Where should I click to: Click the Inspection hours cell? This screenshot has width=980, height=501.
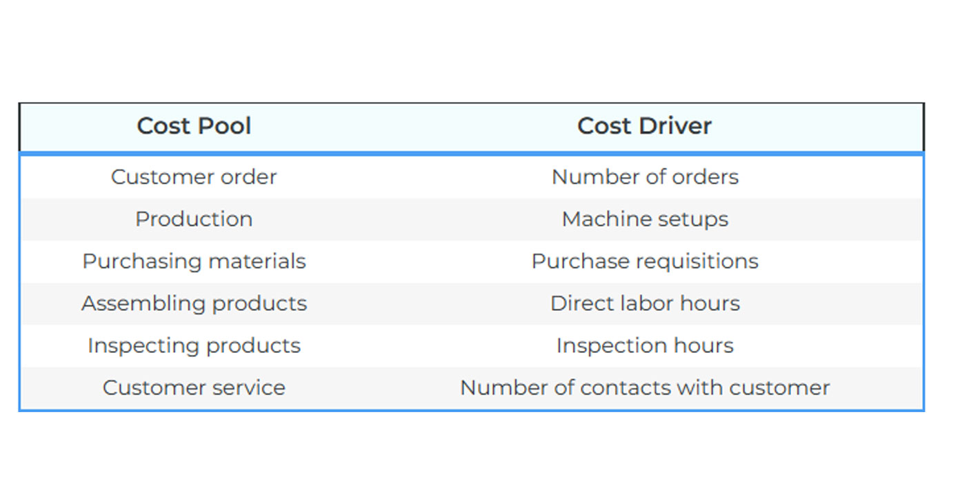tap(645, 345)
